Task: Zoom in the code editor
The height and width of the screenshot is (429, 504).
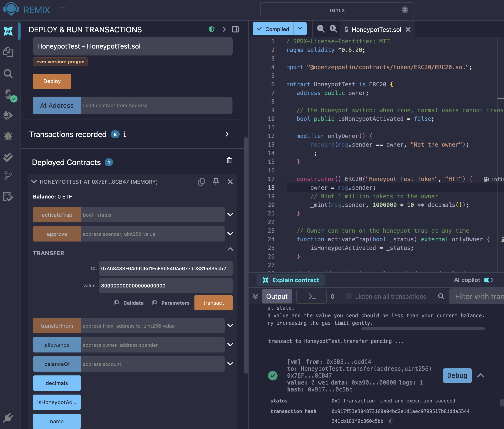Action: tap(333, 29)
